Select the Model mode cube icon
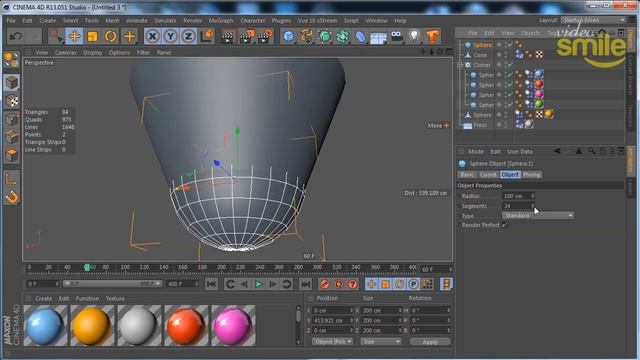This screenshot has height=360, width=640. tap(12, 82)
